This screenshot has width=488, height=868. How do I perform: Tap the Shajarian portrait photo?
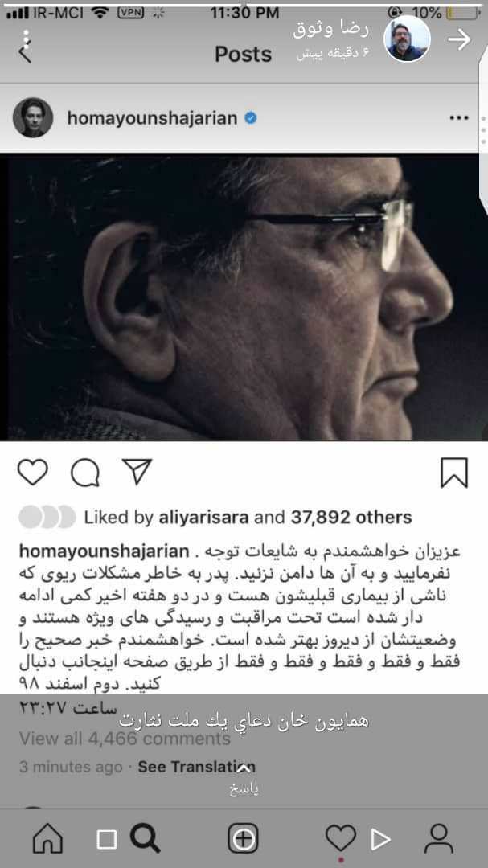click(244, 298)
